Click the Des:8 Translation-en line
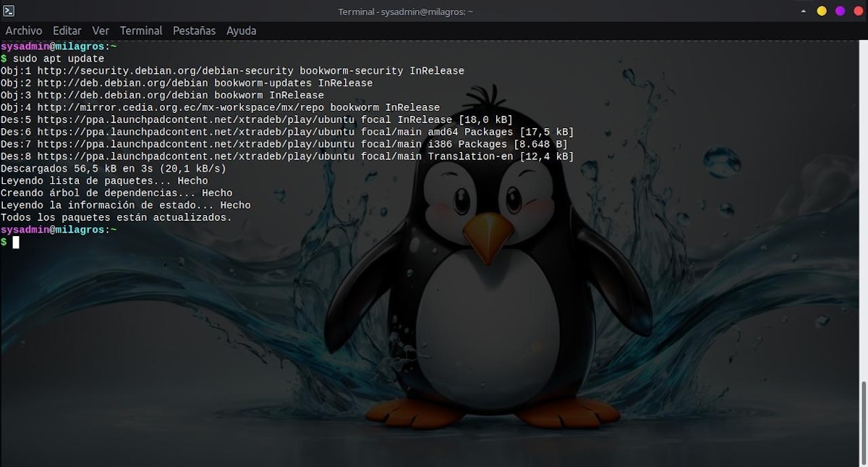 pos(287,157)
